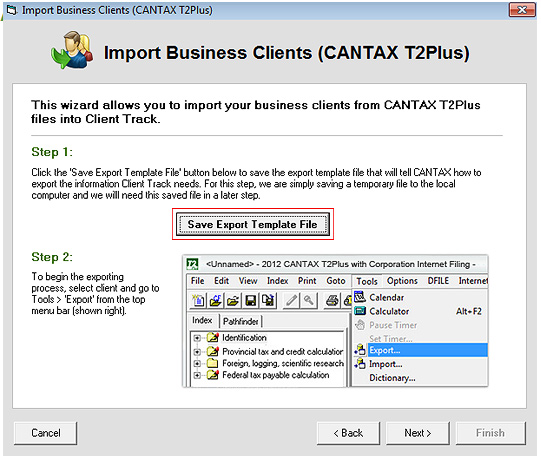Screen dimensions: 541x460
Task: Click the new file icon in CANTAX illustration
Action: point(199,302)
